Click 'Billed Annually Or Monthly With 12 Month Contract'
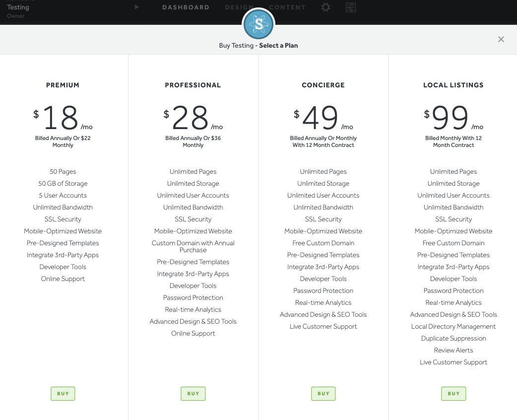Screen dimensions: 517x420 click(323, 141)
